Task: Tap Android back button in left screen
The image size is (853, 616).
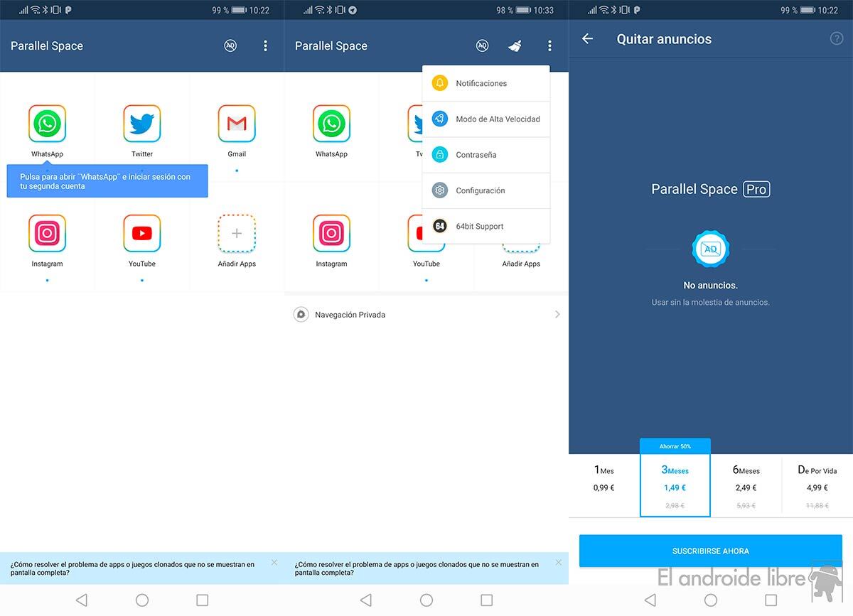Action: tap(81, 600)
